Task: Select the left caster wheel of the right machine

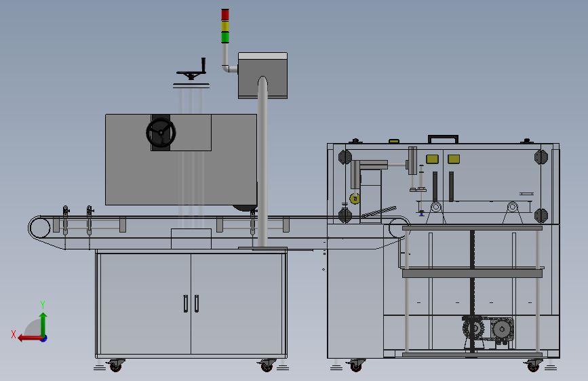Action: click(x=356, y=365)
